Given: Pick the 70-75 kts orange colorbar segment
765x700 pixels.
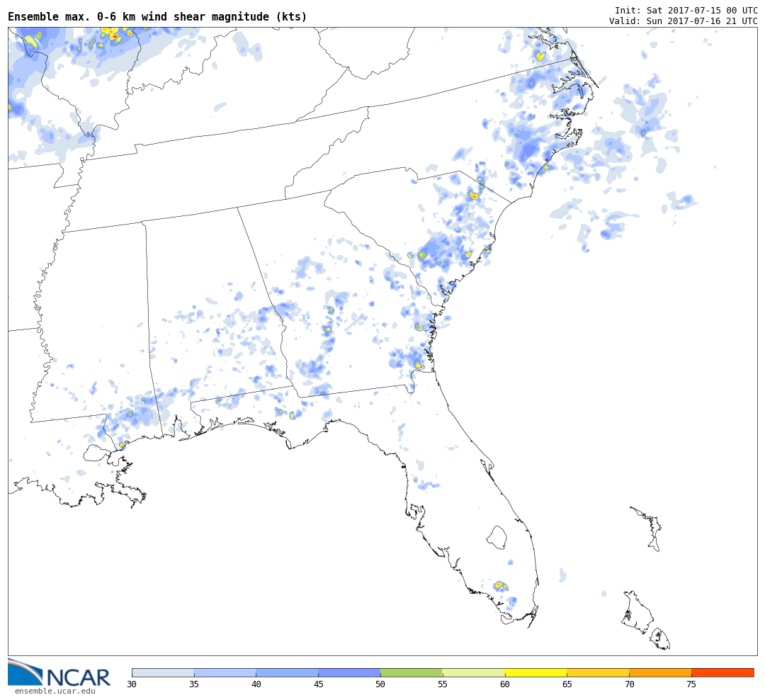Looking at the screenshot, I should click(x=660, y=672).
